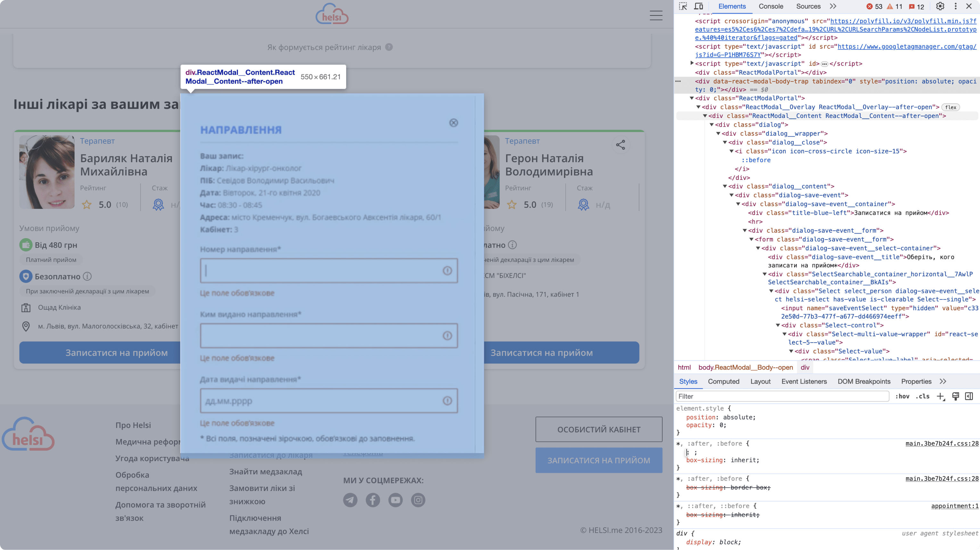Collapse div class dialog__content node
This screenshot has width=980, height=550.
[725, 186]
